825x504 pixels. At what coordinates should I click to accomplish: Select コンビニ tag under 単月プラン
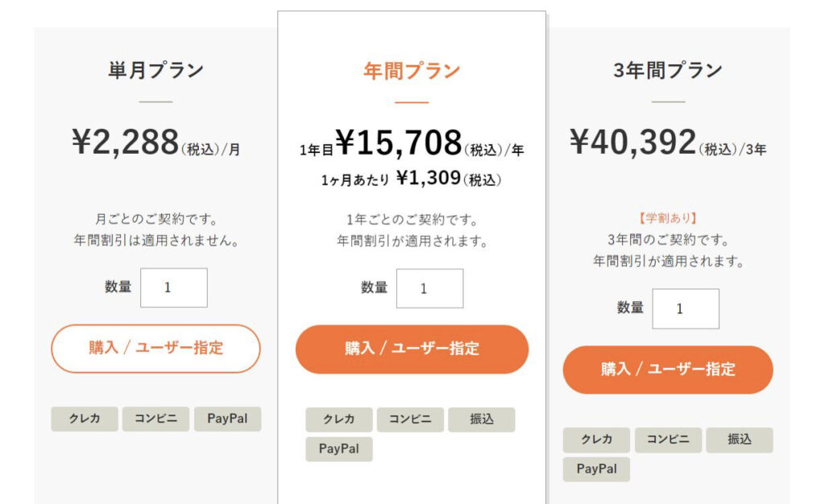(155, 419)
